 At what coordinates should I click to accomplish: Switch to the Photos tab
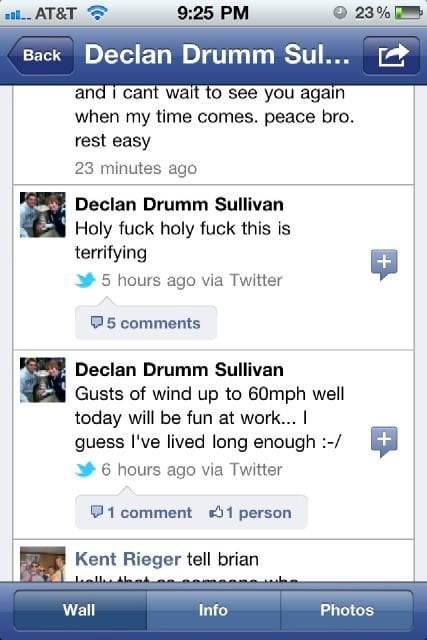tap(347, 610)
